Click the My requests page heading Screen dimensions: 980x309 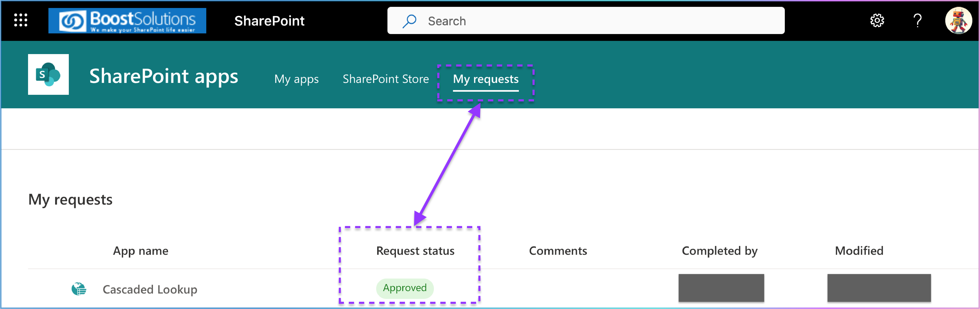(x=70, y=200)
